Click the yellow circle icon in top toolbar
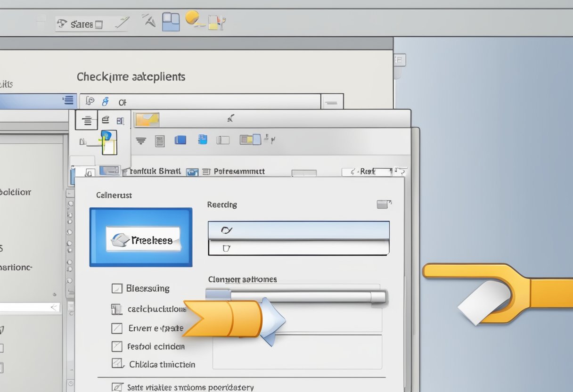 point(192,18)
